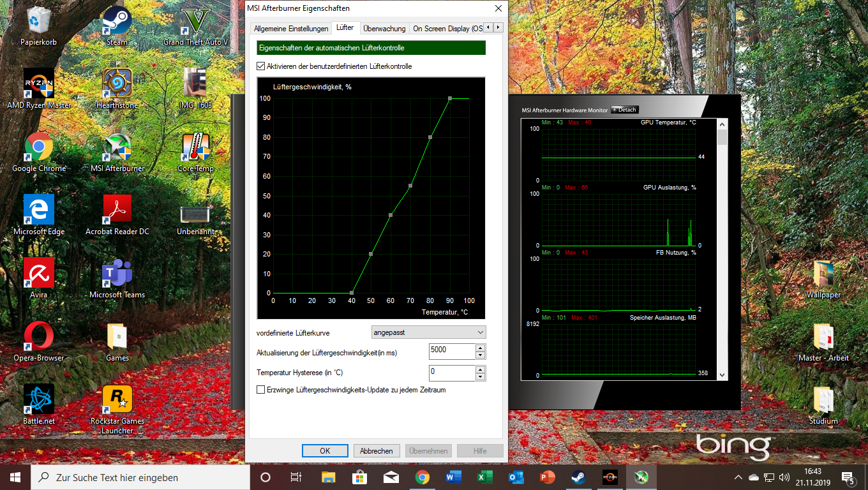Open the Papierkorb recycle bin icon
This screenshot has height=490, width=868.
[x=38, y=26]
